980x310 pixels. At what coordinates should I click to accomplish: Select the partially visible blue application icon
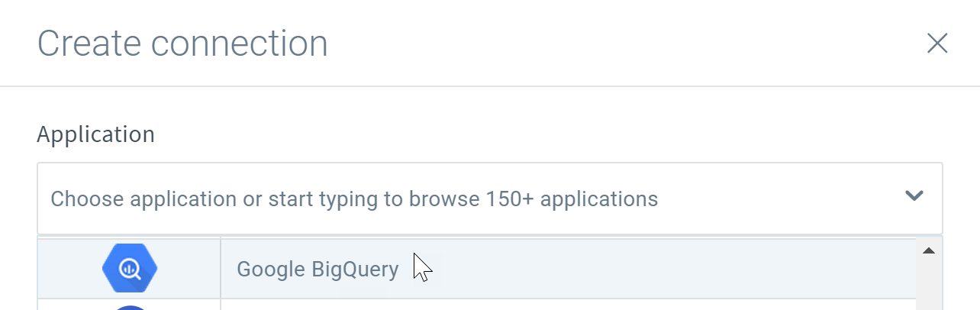click(131, 307)
